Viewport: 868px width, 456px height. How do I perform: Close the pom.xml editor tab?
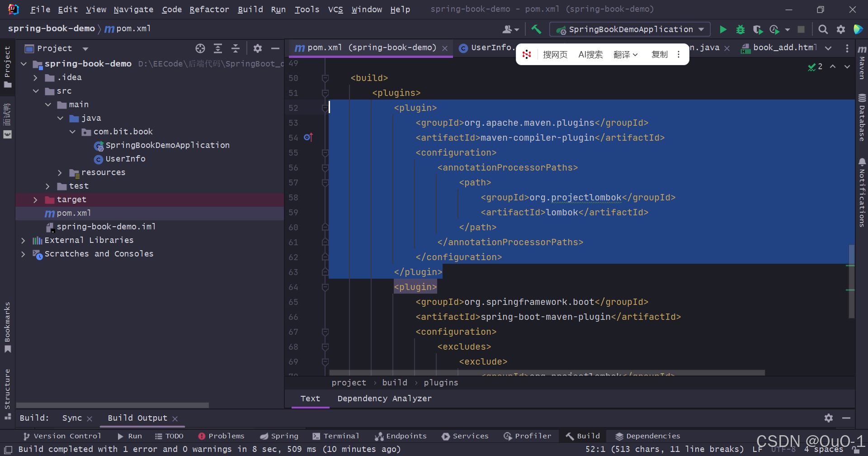[x=445, y=48]
